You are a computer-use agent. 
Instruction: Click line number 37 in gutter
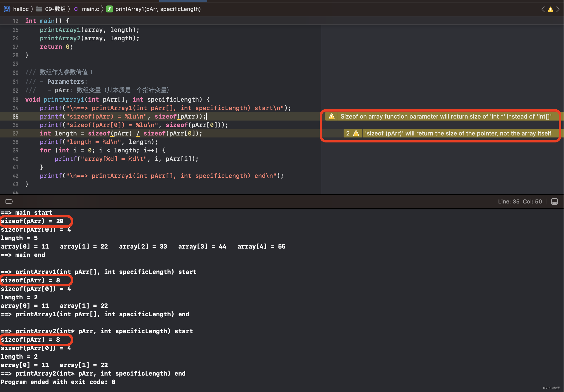[15, 133]
